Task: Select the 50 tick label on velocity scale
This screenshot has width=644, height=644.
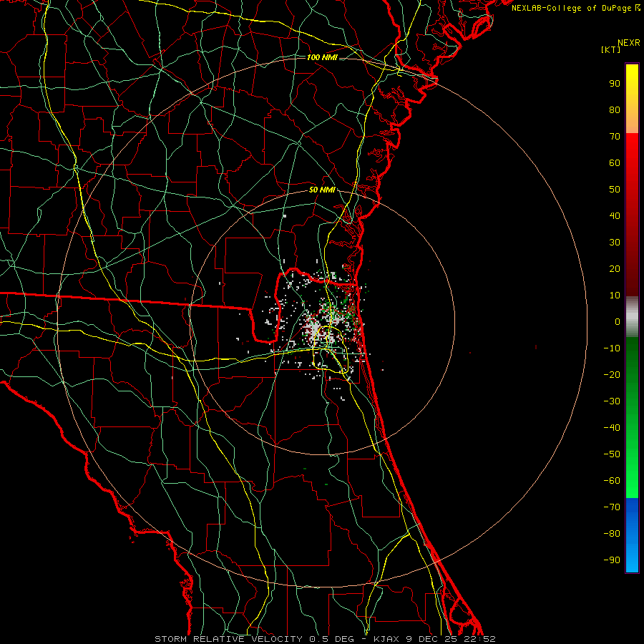Action: (x=615, y=190)
